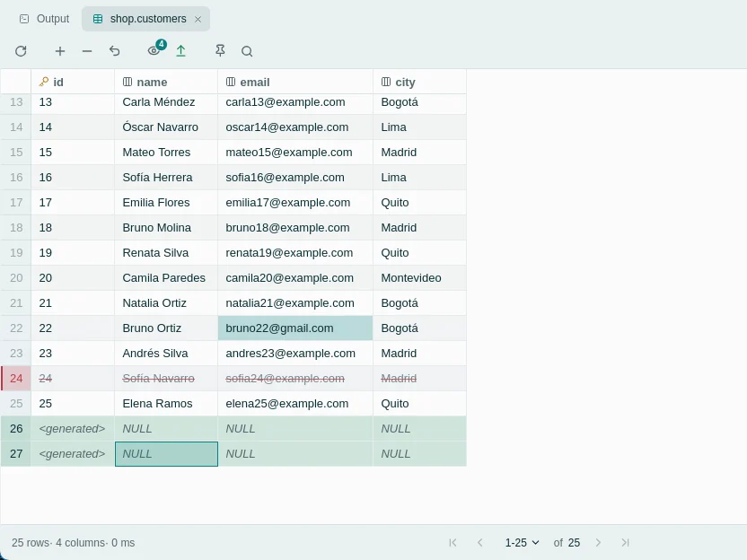747x560 pixels.
Task: Click the city column header
Action: (419, 82)
